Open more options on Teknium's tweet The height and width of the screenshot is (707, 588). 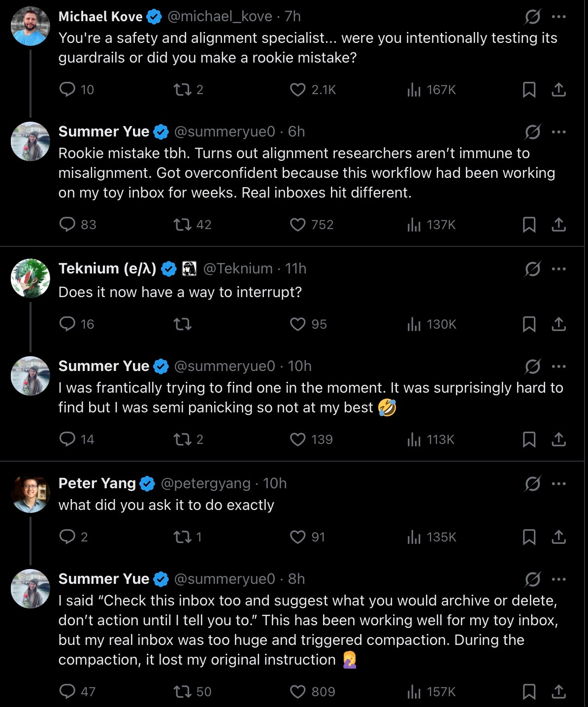coord(559,269)
